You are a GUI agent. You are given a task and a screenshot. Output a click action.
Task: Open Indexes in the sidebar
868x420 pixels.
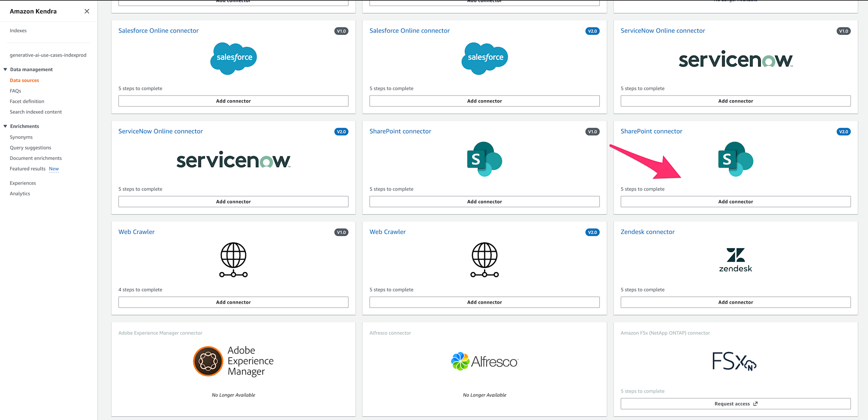(x=18, y=31)
